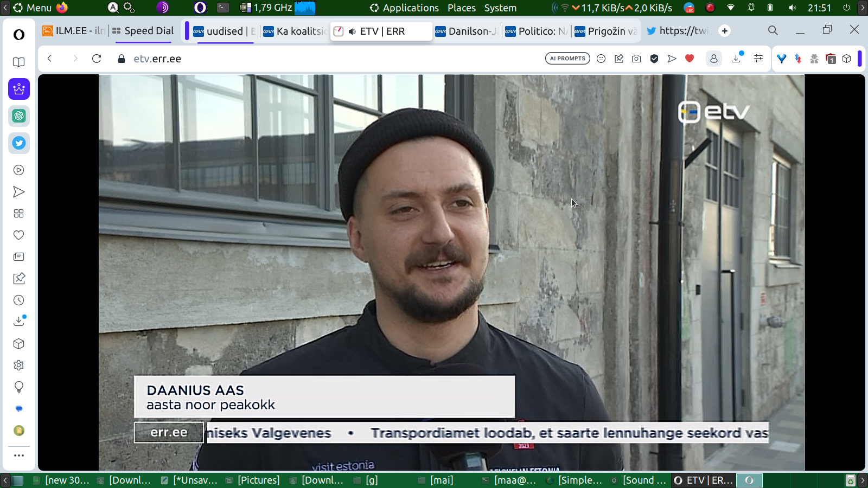
Task: Switch to the Politico tab
Action: coord(536,31)
